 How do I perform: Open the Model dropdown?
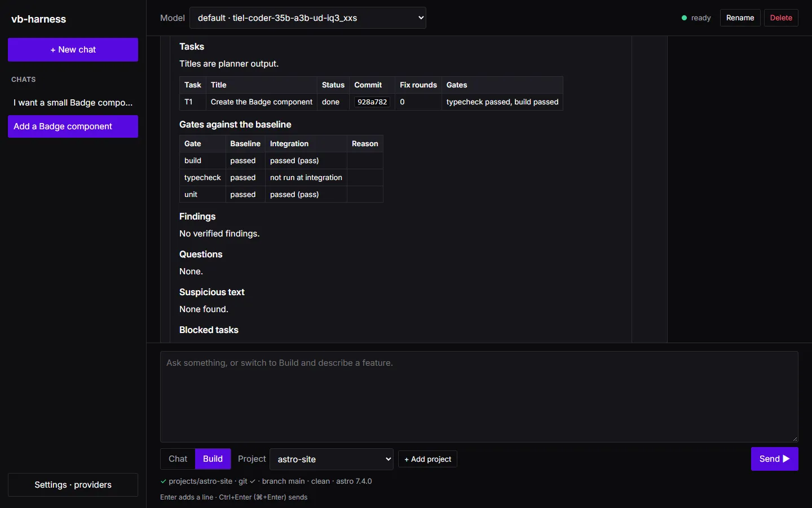click(308, 18)
